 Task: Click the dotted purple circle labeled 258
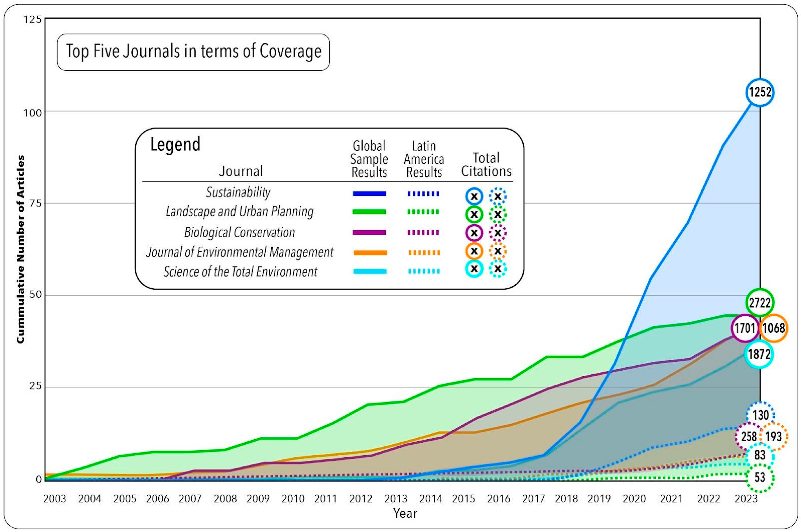point(749,436)
